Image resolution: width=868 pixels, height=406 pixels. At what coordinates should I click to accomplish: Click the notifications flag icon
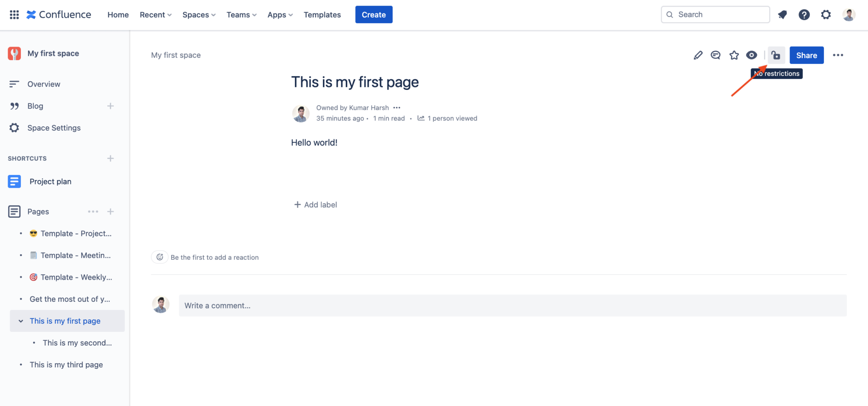(x=782, y=14)
